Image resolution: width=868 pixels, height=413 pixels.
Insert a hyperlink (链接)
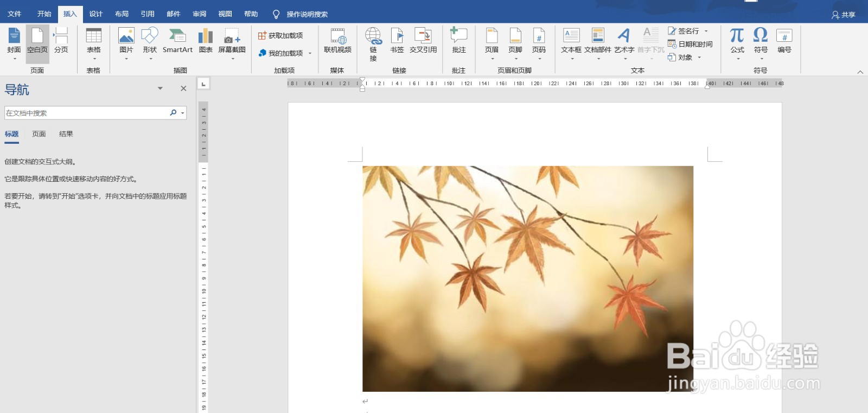(373, 45)
